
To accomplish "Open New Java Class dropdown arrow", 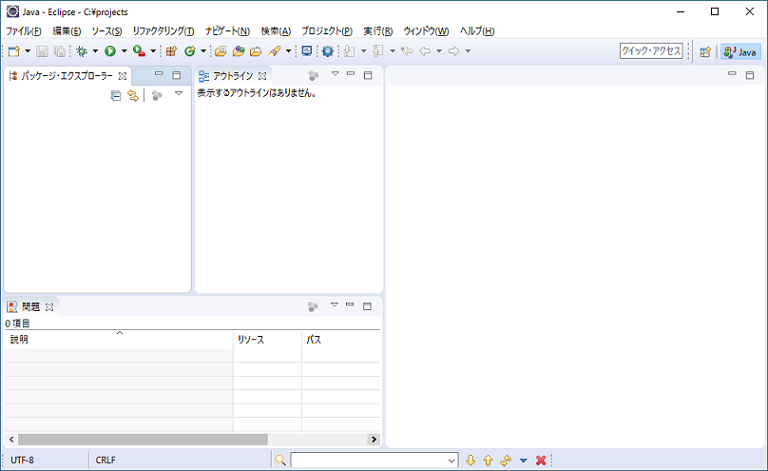I will 203,51.
